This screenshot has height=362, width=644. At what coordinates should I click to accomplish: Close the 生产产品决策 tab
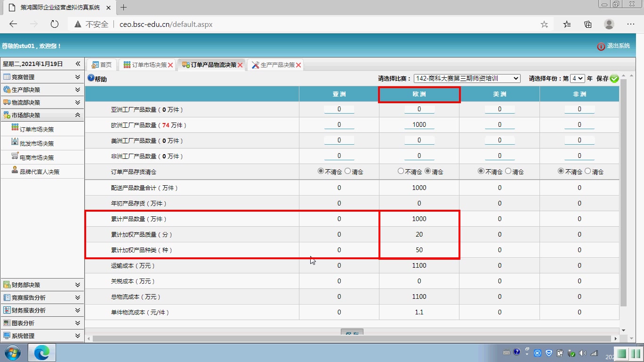(x=298, y=65)
